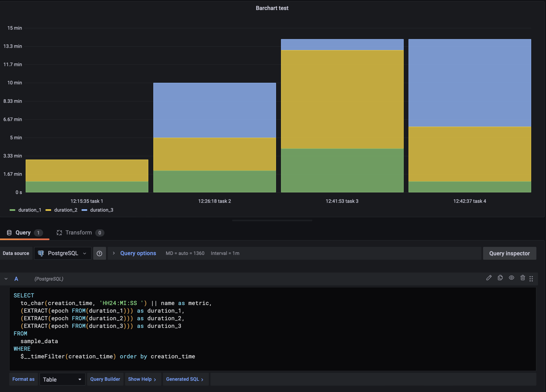Expand Query options section

[138, 253]
